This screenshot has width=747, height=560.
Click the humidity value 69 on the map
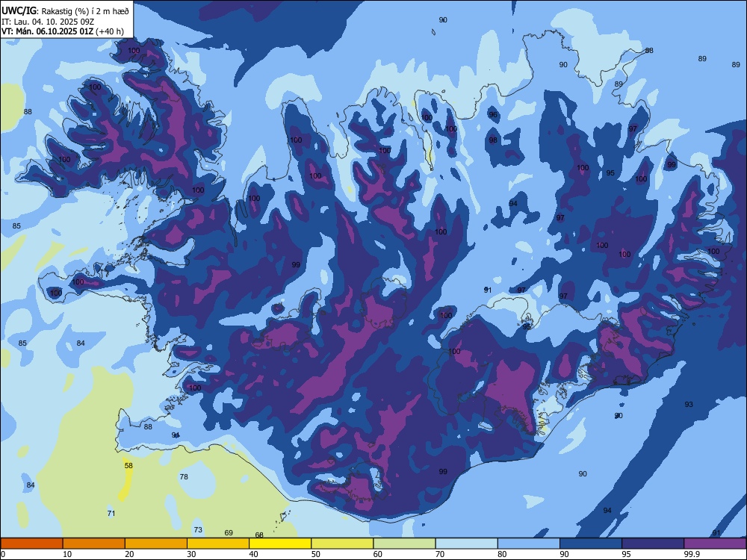tap(229, 533)
